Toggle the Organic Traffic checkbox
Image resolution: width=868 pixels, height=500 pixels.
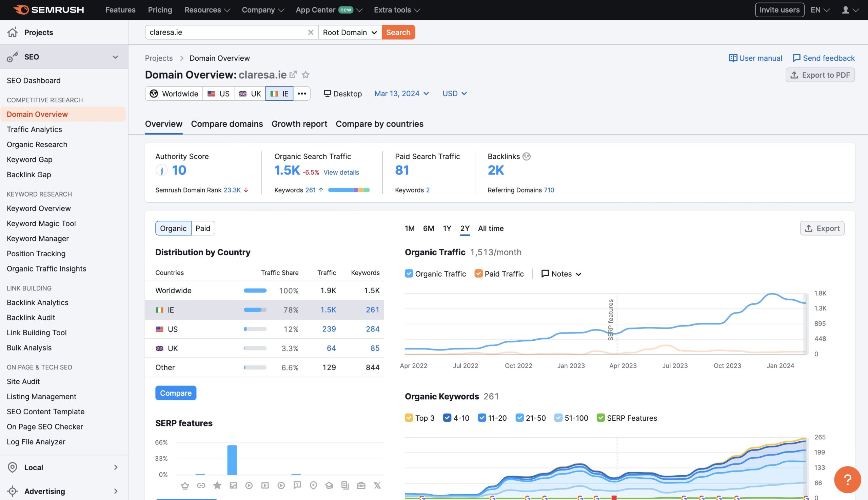click(x=409, y=273)
